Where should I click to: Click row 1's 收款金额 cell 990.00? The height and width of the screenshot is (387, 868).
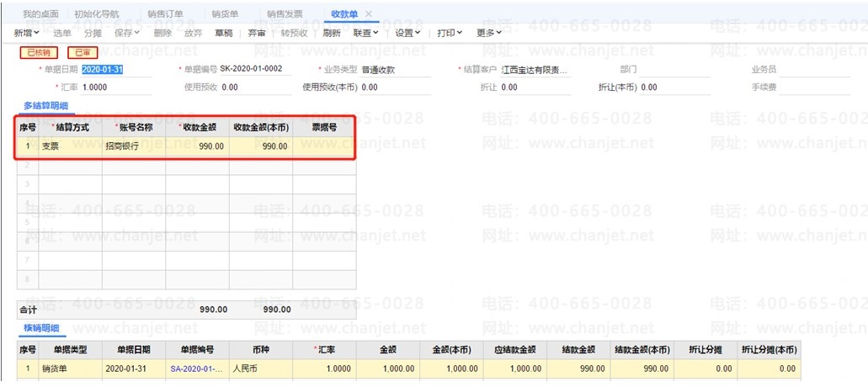click(198, 146)
